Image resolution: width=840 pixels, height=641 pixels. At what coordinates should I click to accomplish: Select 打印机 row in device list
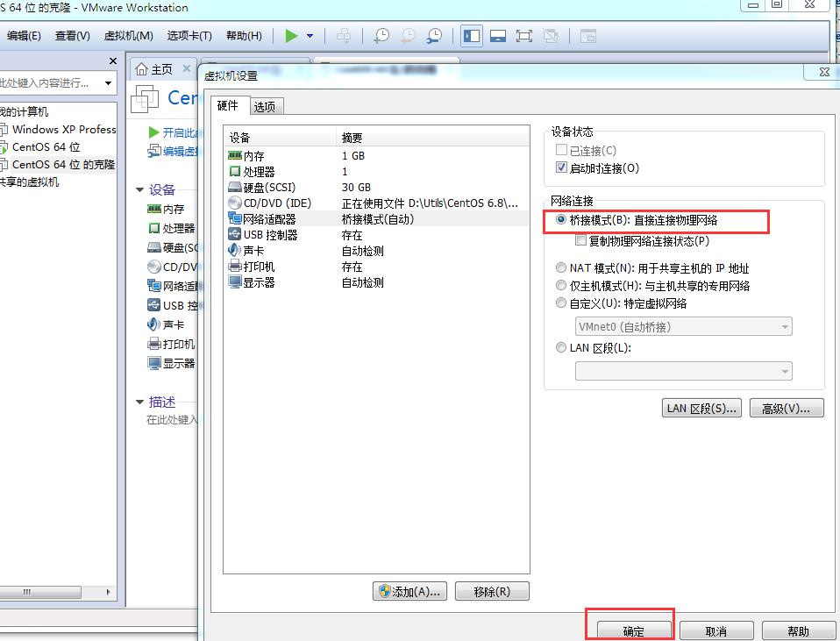[376, 267]
